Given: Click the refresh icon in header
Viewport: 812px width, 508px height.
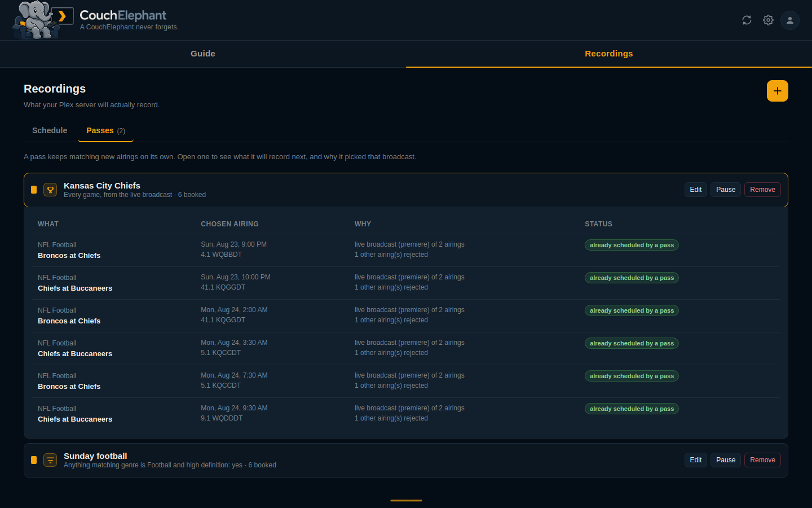Looking at the screenshot, I should 747,20.
